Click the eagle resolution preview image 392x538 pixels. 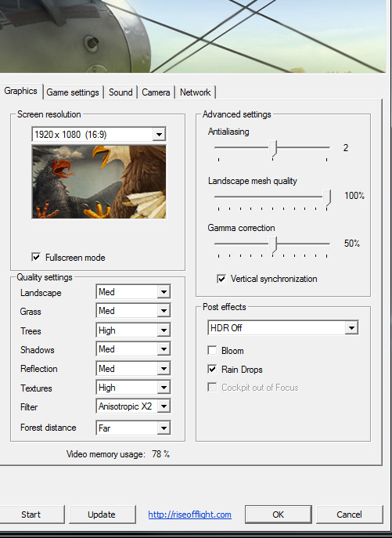[x=99, y=182]
